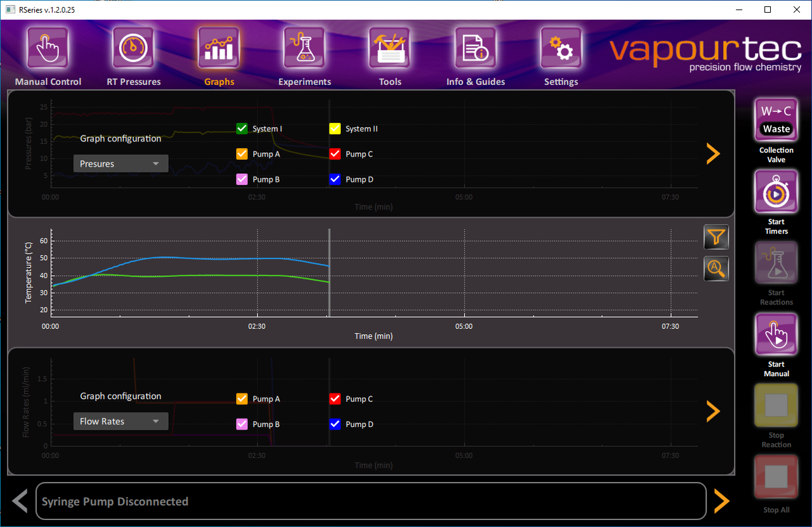
Task: Select the Graphs tab label
Action: pos(219,82)
